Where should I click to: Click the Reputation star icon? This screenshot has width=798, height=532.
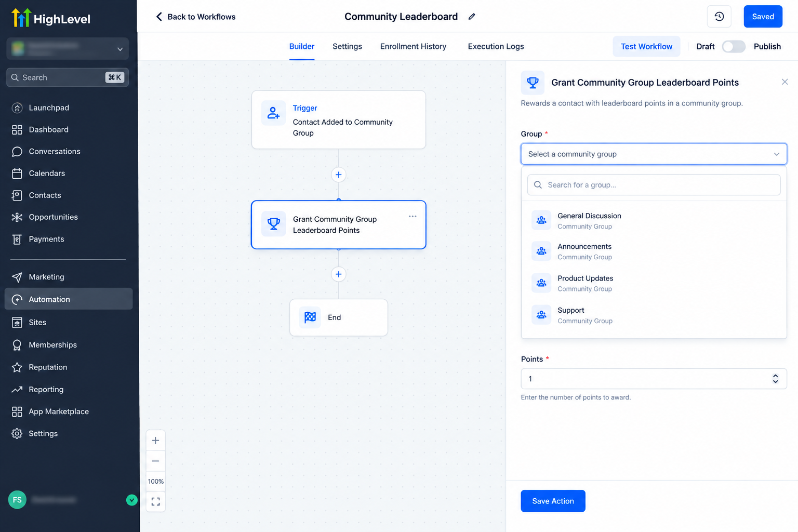tap(17, 367)
